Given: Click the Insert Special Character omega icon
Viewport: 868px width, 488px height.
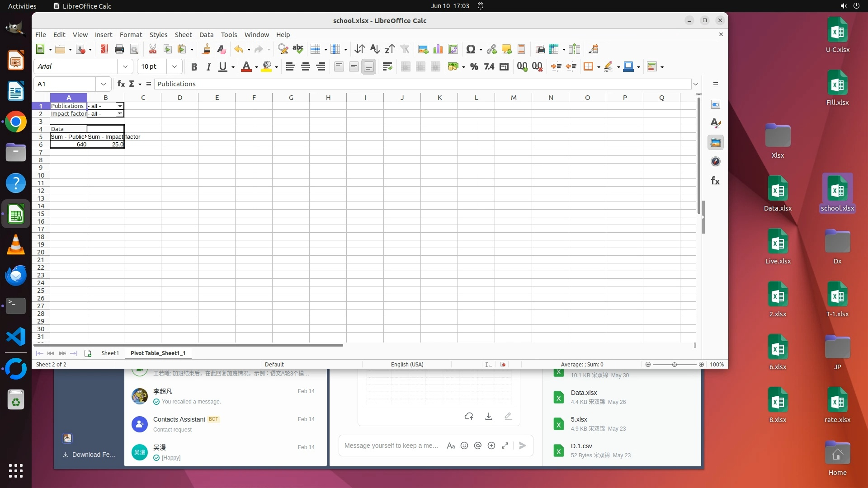Looking at the screenshot, I should [x=471, y=49].
